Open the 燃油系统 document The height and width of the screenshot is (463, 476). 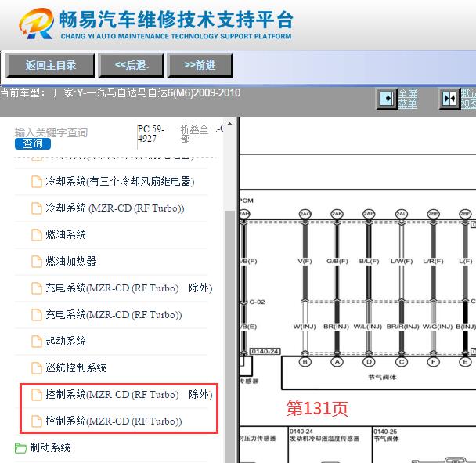click(x=66, y=234)
